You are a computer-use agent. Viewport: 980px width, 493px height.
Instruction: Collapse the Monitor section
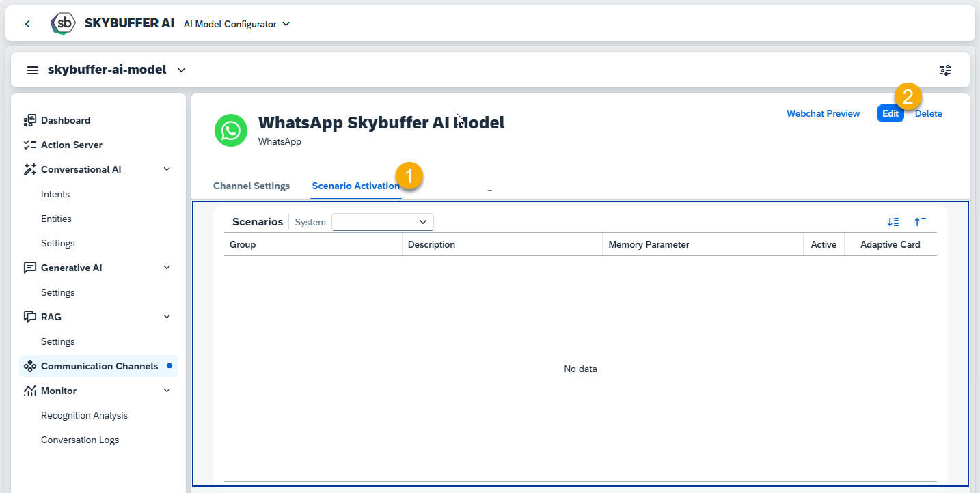(x=167, y=391)
